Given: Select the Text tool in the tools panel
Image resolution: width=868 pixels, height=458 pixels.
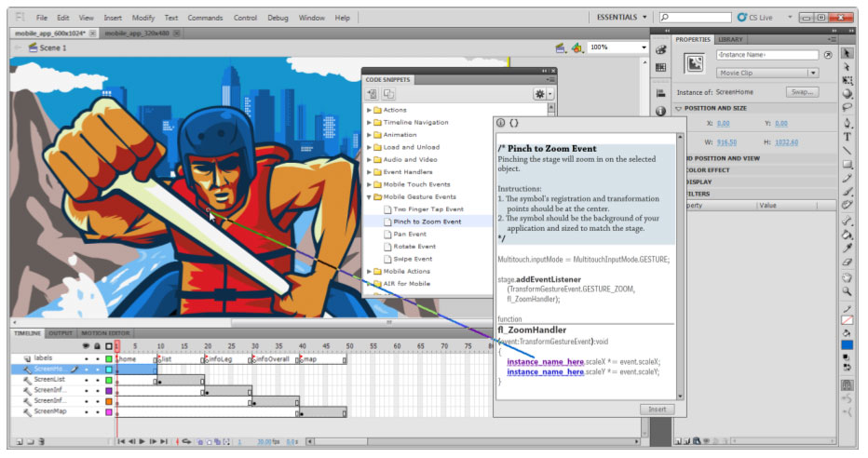Looking at the screenshot, I should [x=847, y=136].
